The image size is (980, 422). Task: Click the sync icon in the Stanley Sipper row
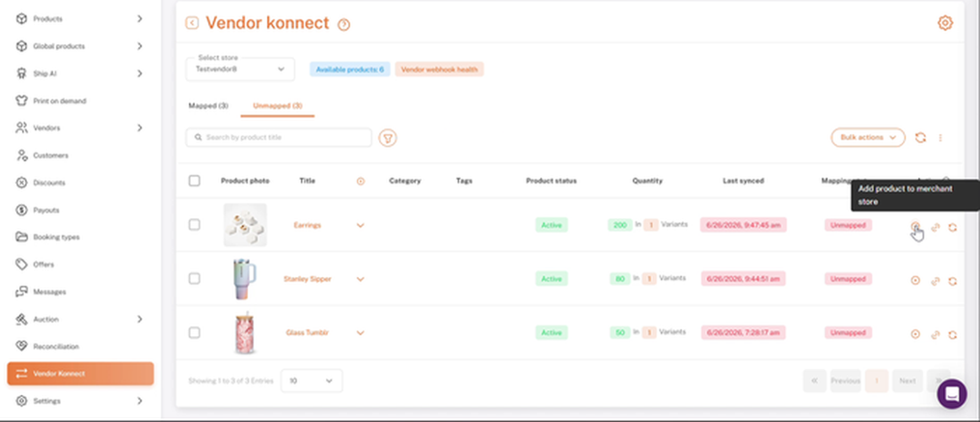(x=952, y=281)
